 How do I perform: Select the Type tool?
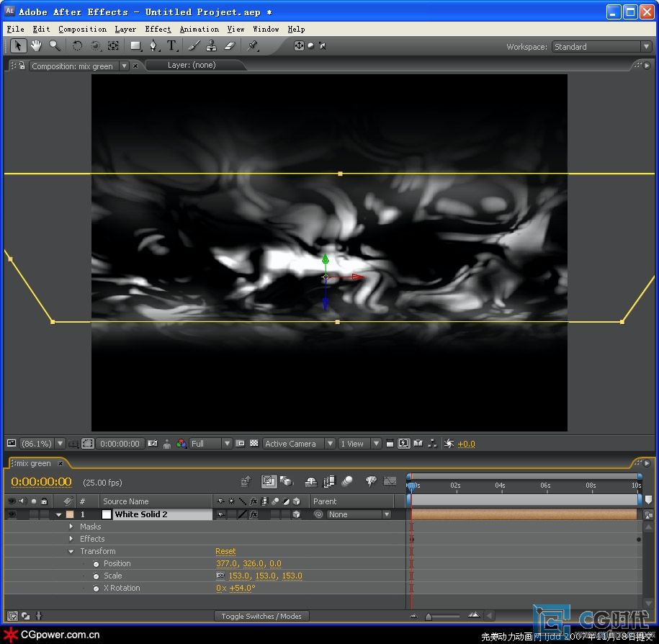172,45
